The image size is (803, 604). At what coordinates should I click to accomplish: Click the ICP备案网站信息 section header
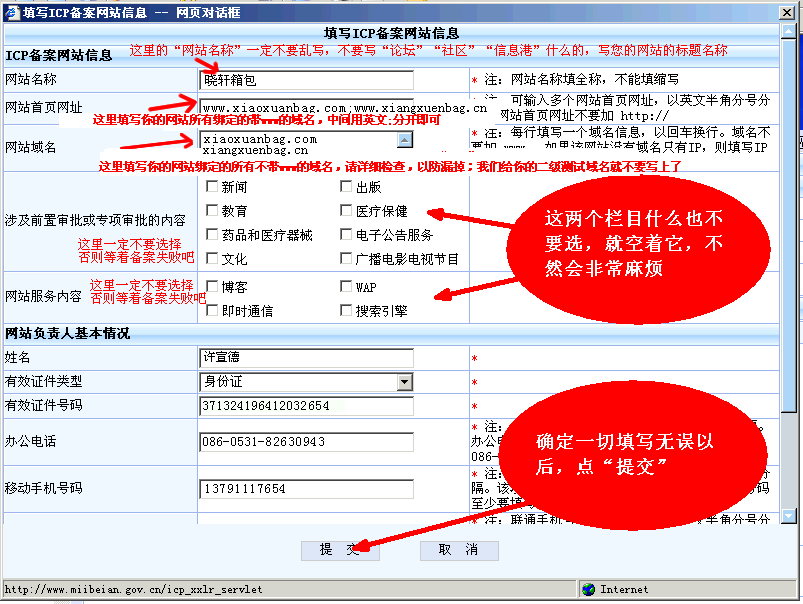coord(58,55)
